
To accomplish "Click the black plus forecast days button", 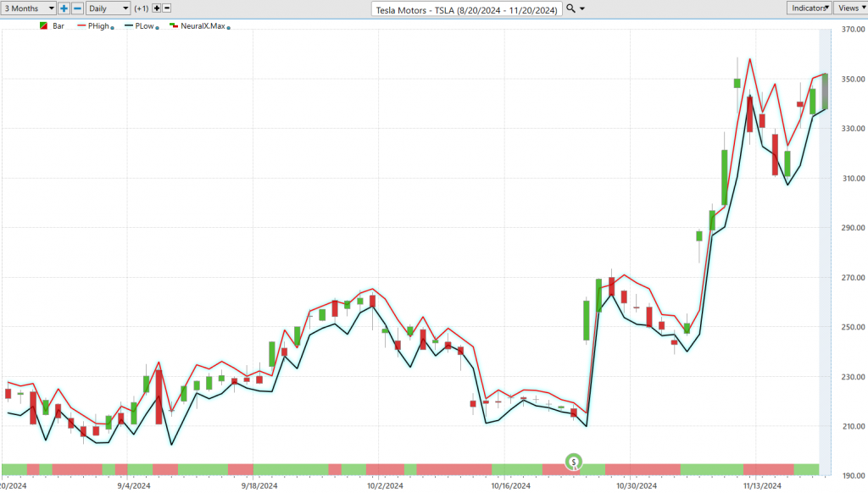I will pos(157,8).
